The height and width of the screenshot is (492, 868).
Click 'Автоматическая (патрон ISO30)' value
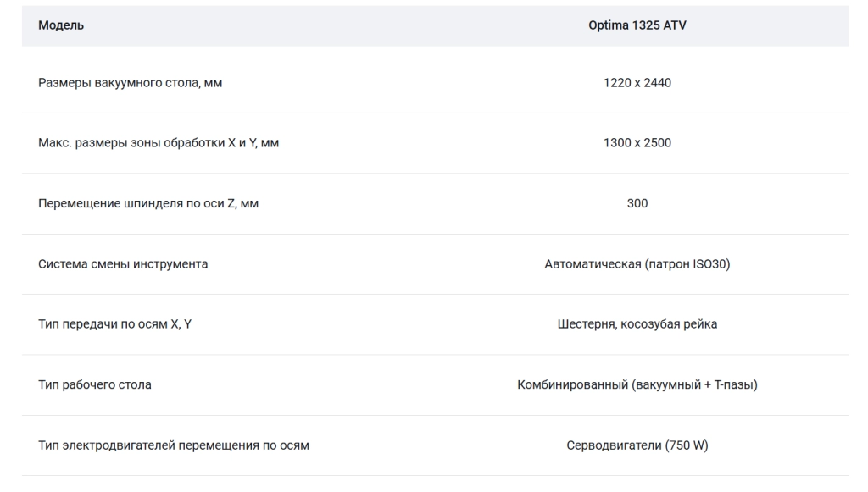(637, 264)
